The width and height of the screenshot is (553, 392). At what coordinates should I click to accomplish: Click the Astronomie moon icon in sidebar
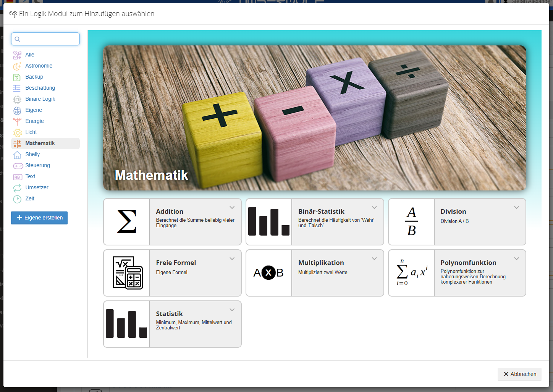tap(17, 66)
